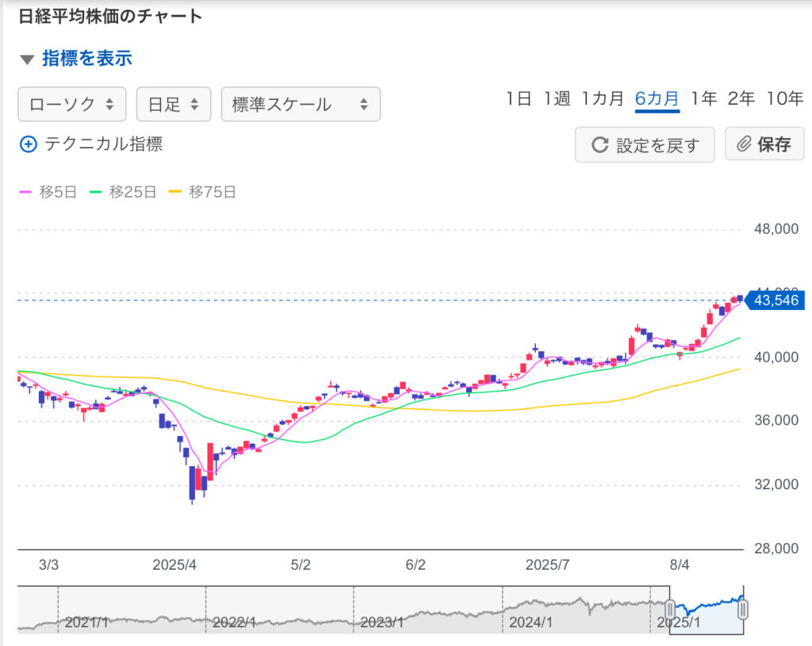812x646 pixels.
Task: Select the 2年 period tab
Action: [741, 97]
